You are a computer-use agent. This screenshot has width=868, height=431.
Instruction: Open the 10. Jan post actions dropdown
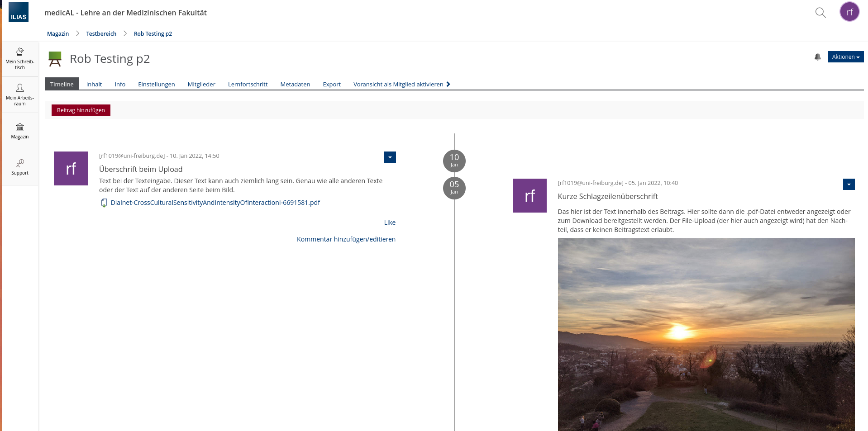pos(390,157)
